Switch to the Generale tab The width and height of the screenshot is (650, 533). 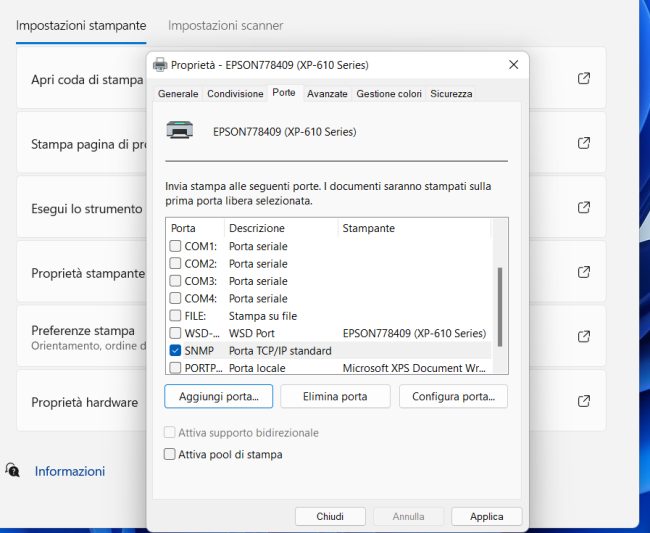pos(178,94)
